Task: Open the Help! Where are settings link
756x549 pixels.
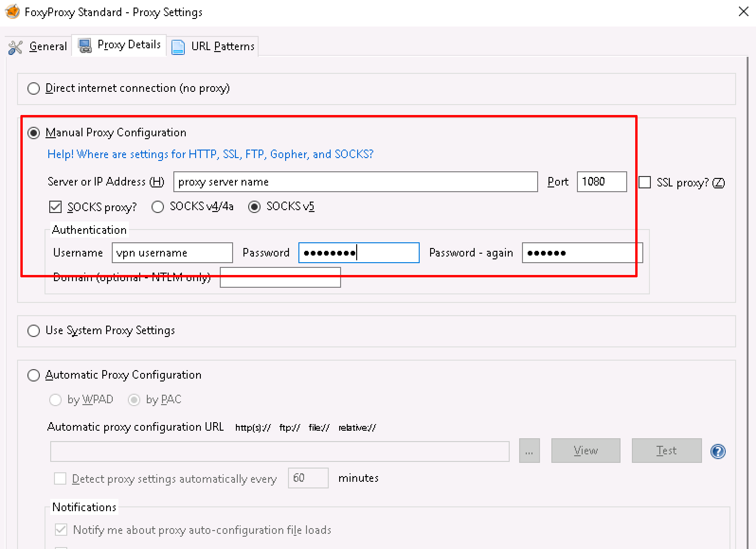Action: [210, 154]
